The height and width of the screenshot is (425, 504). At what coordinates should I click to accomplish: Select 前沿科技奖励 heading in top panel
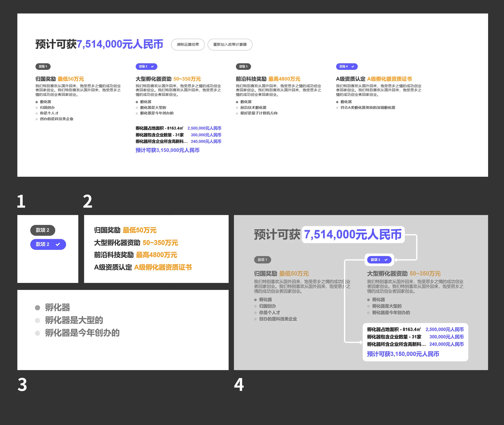pyautogui.click(x=251, y=79)
